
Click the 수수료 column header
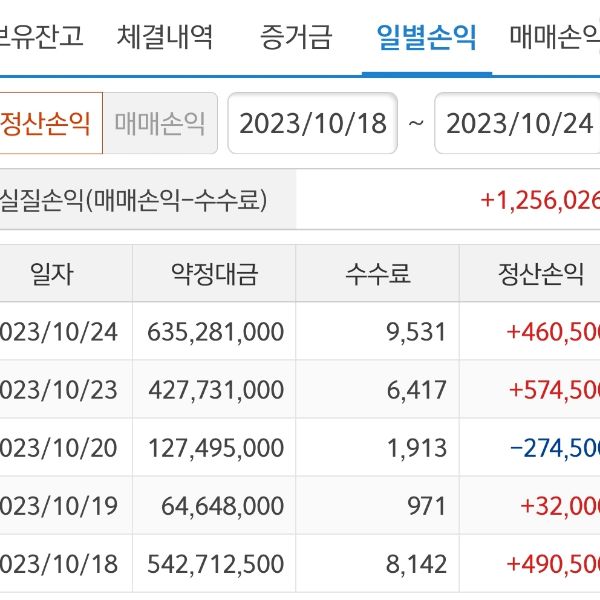pos(378,274)
